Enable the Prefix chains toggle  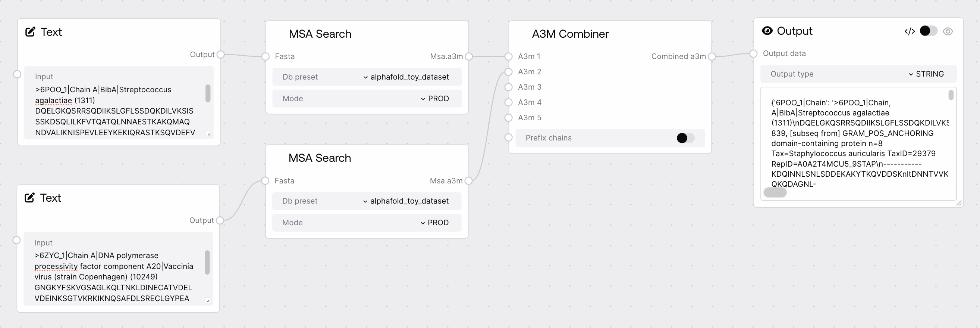(685, 138)
